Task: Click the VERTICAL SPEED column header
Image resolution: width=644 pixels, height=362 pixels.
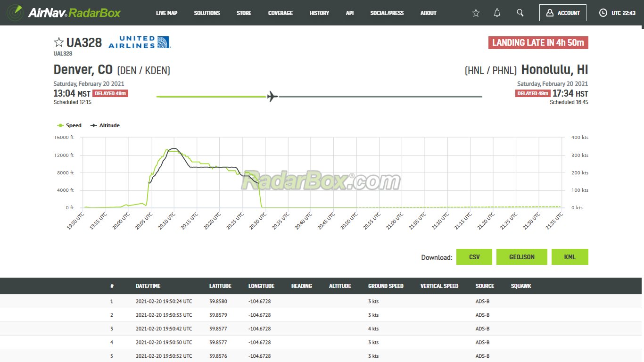Action: [x=439, y=286]
